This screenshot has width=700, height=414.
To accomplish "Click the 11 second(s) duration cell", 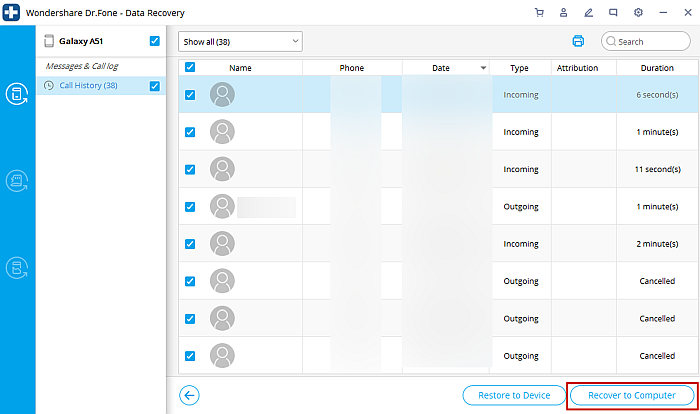I will click(658, 169).
